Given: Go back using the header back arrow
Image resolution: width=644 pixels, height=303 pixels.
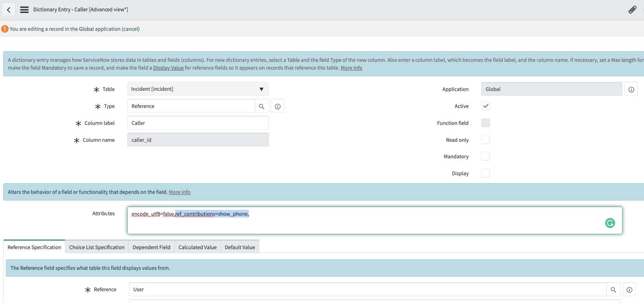Looking at the screenshot, I should tap(8, 10).
